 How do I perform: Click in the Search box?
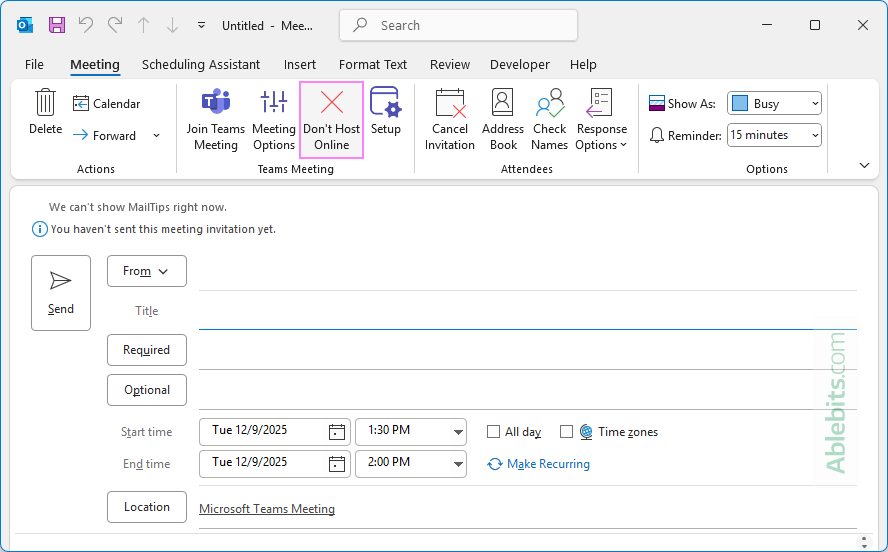(458, 25)
